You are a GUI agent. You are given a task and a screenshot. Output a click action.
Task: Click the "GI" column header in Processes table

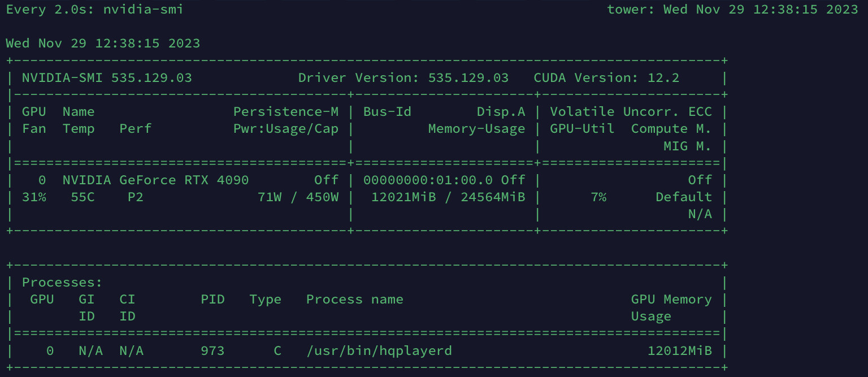[86, 299]
